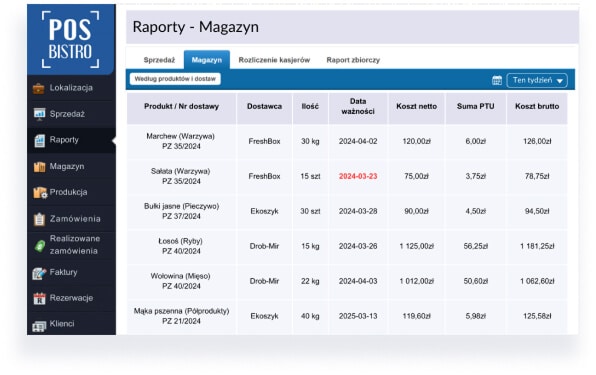
Task: Open the Faktury pencil icon
Action: pyautogui.click(x=39, y=273)
